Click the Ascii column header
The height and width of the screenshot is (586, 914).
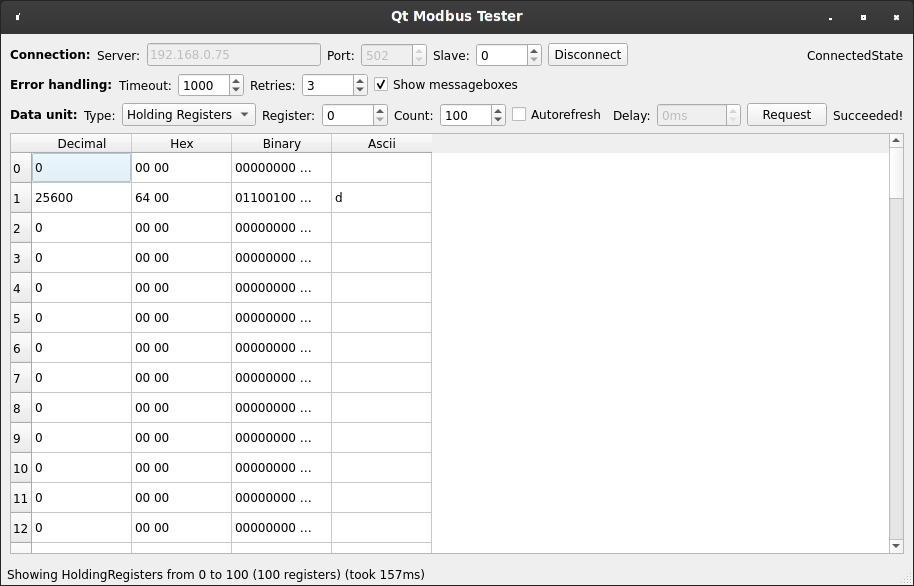pos(382,143)
